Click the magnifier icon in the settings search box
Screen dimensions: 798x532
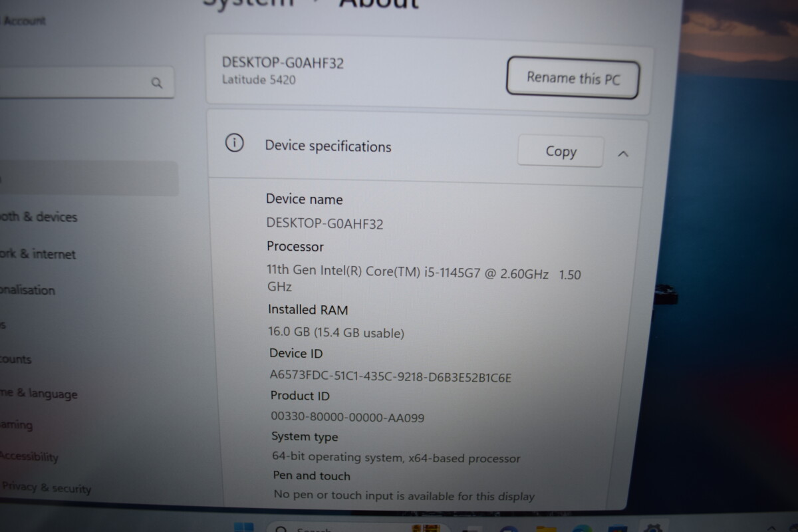coord(157,83)
